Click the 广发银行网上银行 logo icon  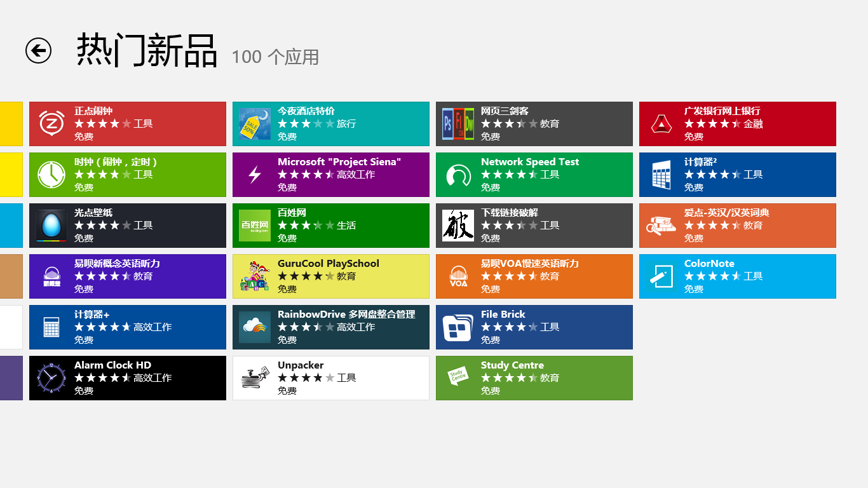pyautogui.click(x=661, y=124)
